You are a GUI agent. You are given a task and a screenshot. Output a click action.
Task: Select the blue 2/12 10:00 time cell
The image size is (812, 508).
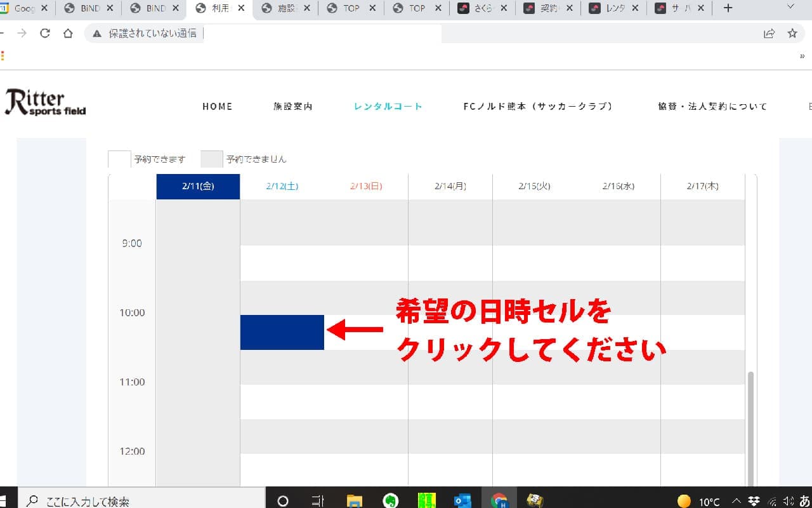(282, 332)
